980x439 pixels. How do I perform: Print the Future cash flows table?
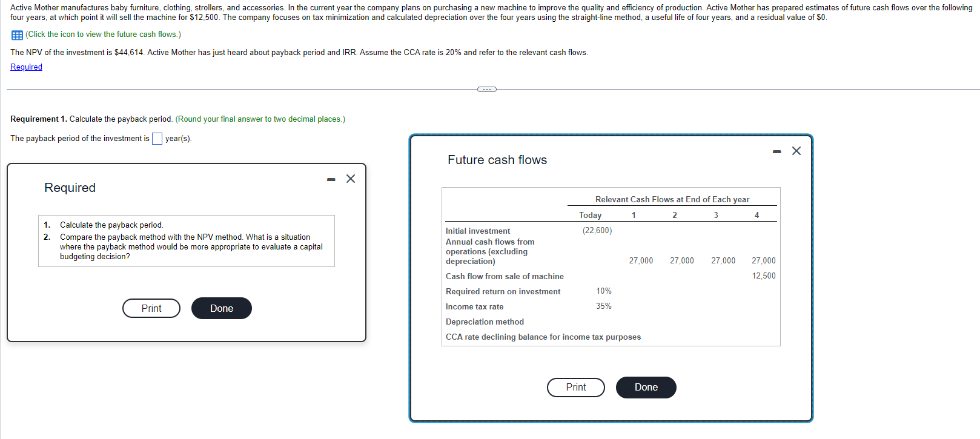(576, 388)
